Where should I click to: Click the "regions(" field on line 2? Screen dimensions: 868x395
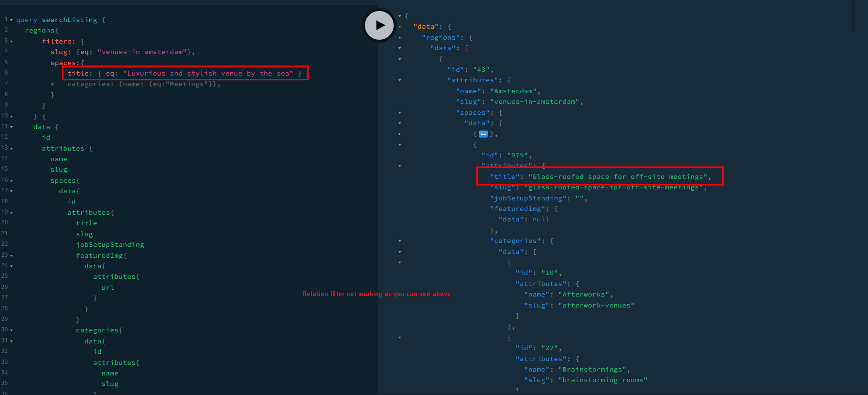(42, 31)
